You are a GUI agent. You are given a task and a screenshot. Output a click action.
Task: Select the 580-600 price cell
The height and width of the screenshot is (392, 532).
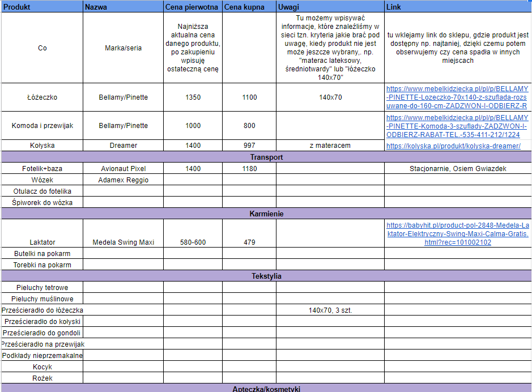[193, 233]
